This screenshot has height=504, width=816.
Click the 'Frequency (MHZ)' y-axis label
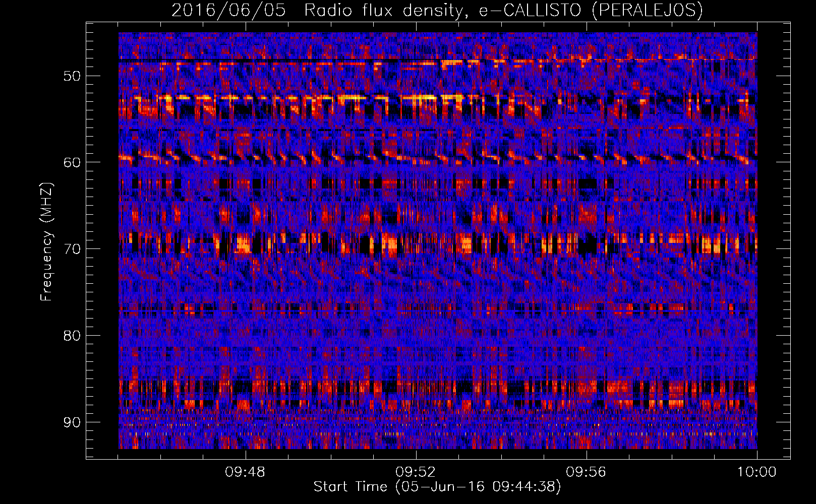pos(46,241)
